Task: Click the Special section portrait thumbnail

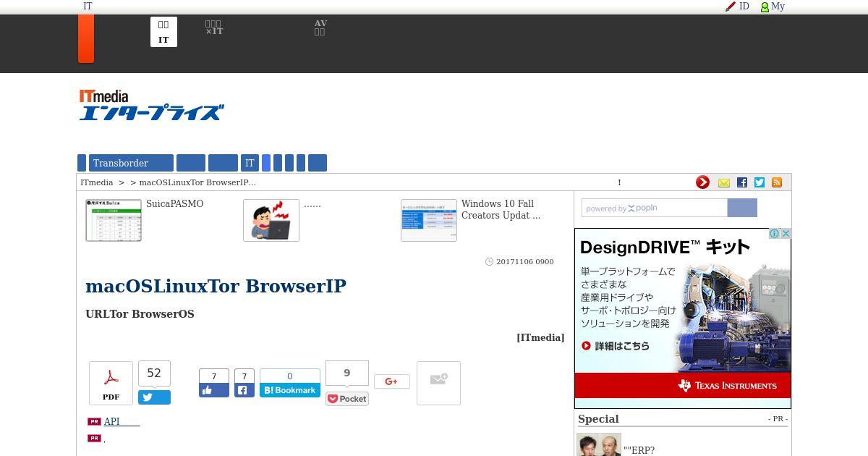Action: [599, 444]
